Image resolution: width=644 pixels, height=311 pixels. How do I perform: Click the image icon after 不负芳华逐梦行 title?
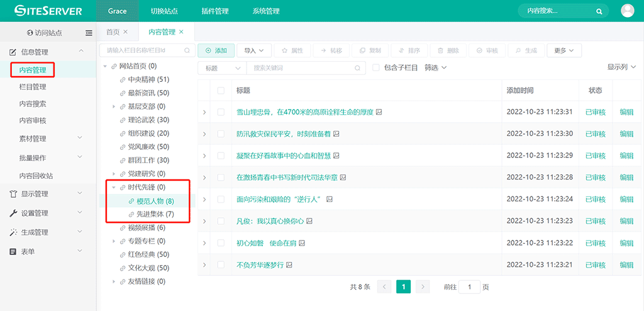tap(289, 265)
